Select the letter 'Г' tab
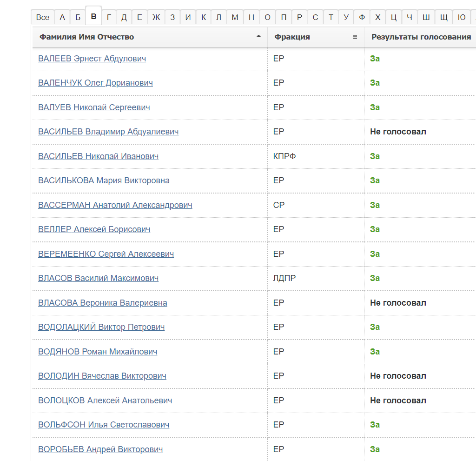The width and height of the screenshot is (476, 461). [109, 18]
